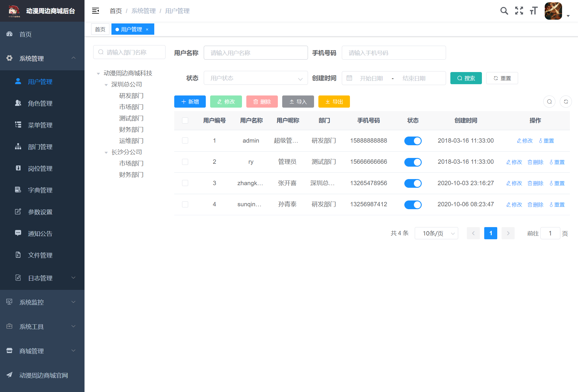The height and width of the screenshot is (392, 578).
Task: Open the 10条/页 page size selector
Action: 436,233
